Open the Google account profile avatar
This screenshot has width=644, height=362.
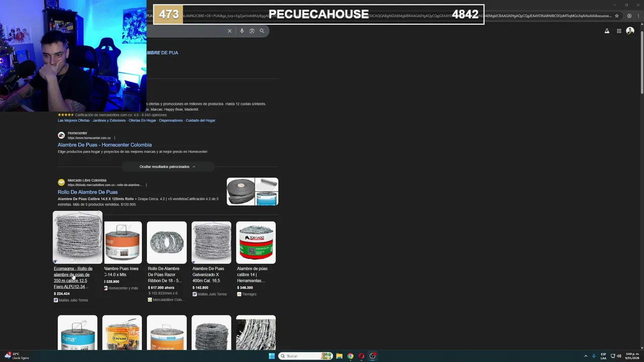pos(630,31)
